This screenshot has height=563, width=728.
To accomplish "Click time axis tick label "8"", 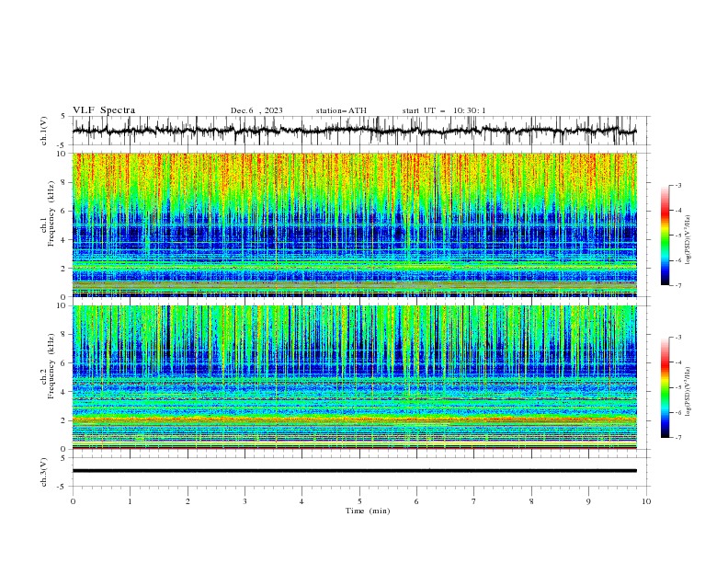I will click(x=531, y=501).
